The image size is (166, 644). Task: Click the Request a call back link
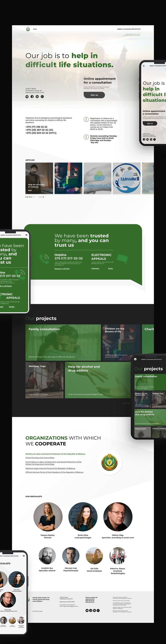[x=62, y=269]
